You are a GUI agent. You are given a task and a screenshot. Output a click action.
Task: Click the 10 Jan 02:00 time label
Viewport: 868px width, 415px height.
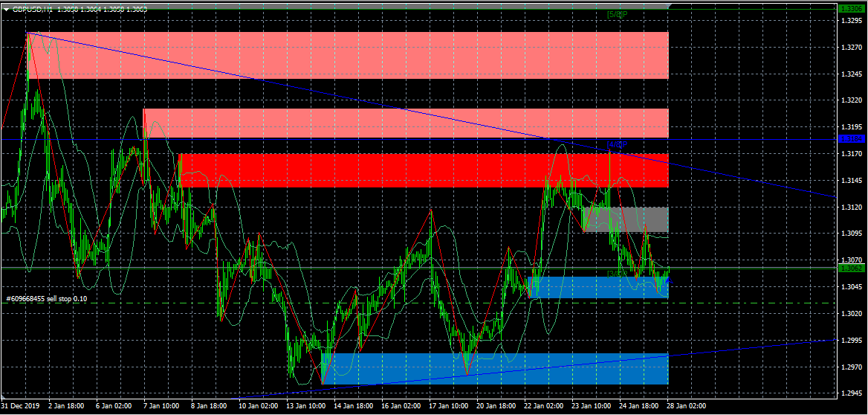pyautogui.click(x=259, y=405)
